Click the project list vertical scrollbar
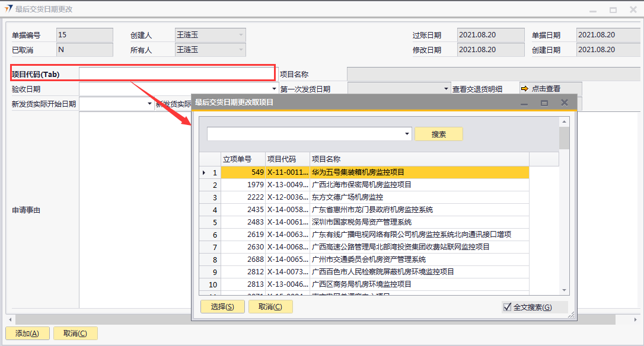The image size is (644, 346). pyautogui.click(x=565, y=207)
